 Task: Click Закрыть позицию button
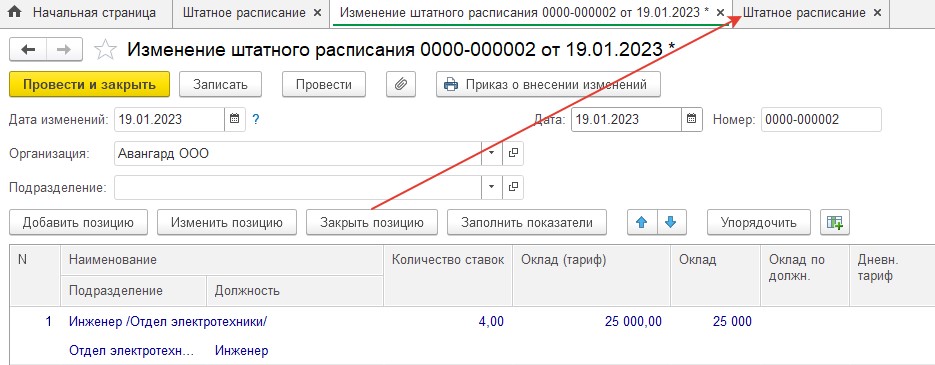coord(371,222)
